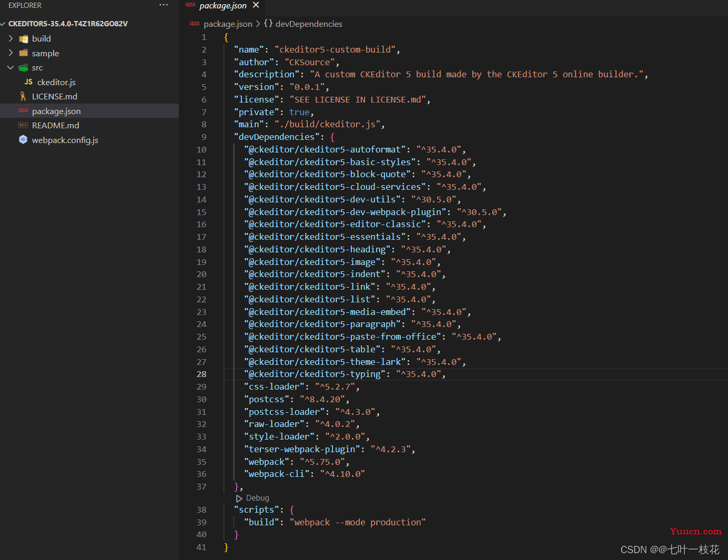Click line number 9 in the gutter
This screenshot has height=560, width=728.
pos(204,137)
